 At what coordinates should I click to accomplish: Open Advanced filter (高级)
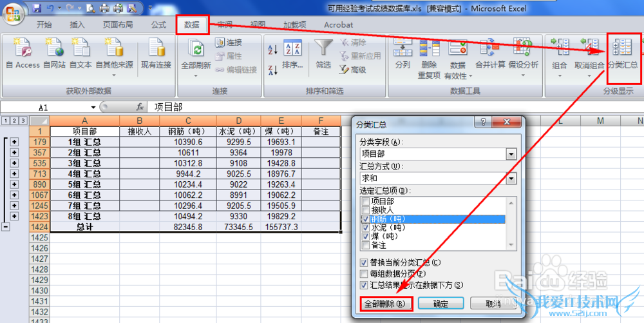tap(353, 70)
